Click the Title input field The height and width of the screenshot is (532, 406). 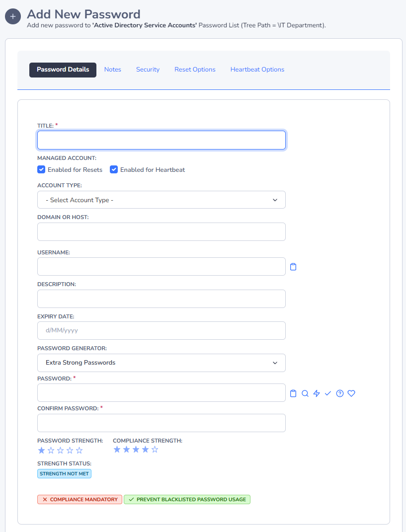tap(161, 140)
